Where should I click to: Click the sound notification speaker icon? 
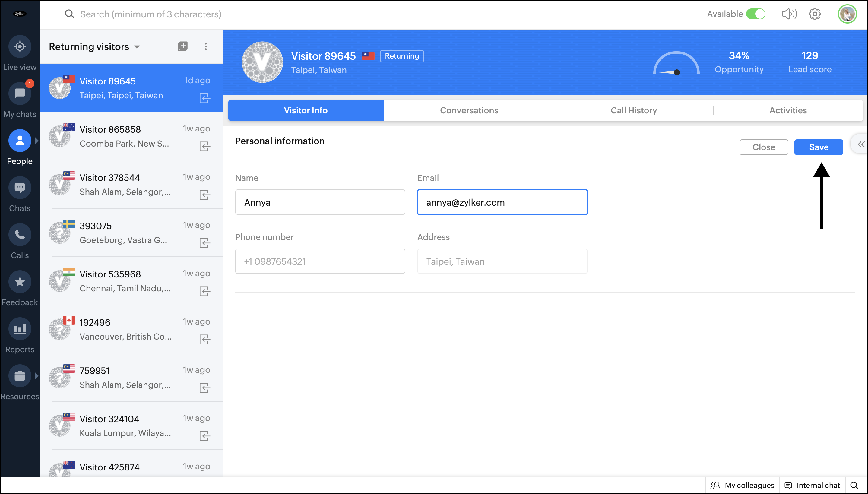point(789,14)
